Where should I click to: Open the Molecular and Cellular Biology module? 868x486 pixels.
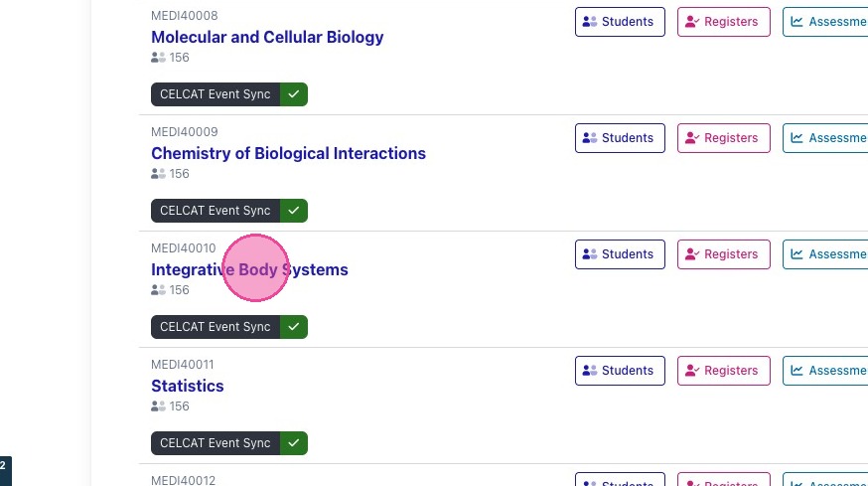click(x=267, y=38)
